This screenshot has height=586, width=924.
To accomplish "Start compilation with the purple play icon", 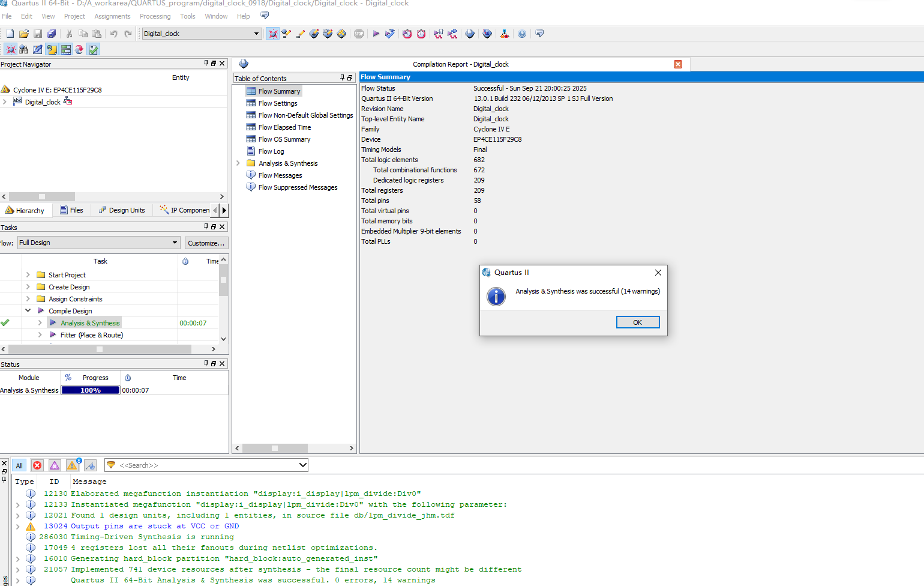I will click(x=376, y=34).
